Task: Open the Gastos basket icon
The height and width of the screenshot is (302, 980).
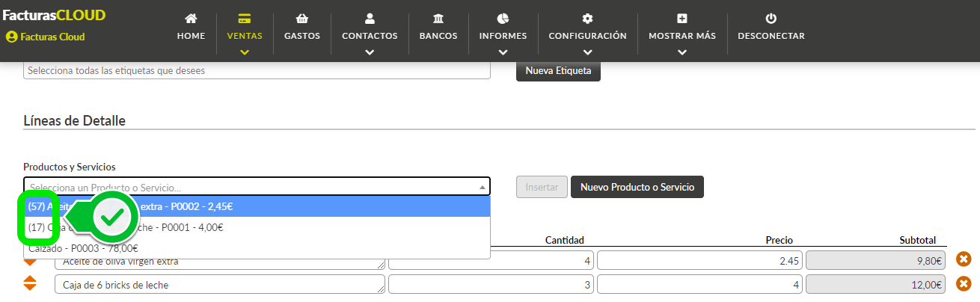Action: (x=301, y=19)
